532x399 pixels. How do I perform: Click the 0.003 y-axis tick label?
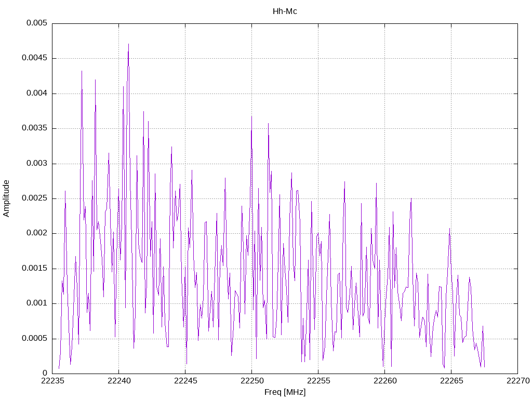coord(37,163)
